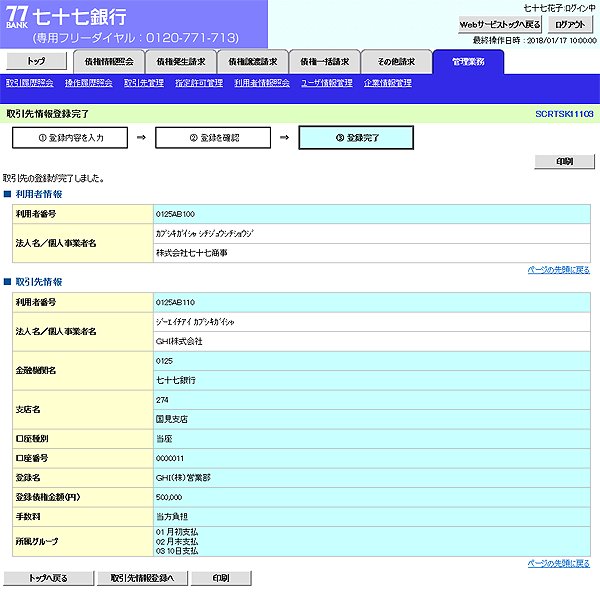Click 七十七銀行 value in 金融機関名 row
Screen dimensions: 600x592
click(176, 380)
